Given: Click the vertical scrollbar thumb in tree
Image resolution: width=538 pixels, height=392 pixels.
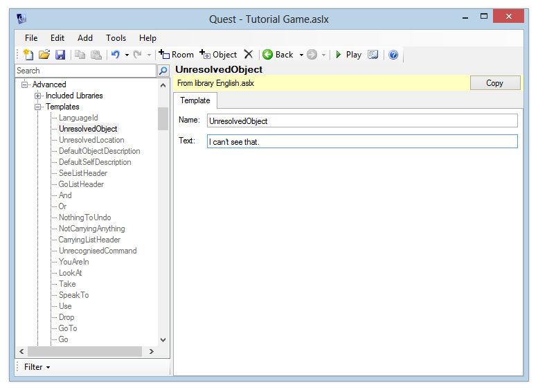Looking at the screenshot, I should pyautogui.click(x=163, y=118).
